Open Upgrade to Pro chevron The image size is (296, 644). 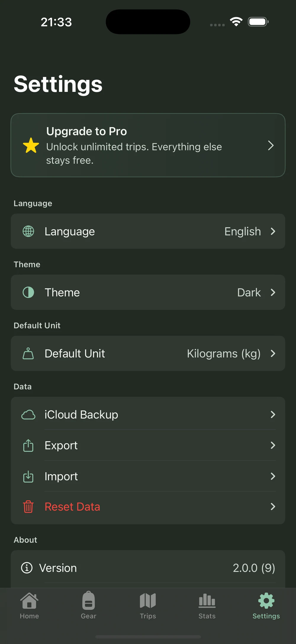click(x=271, y=146)
